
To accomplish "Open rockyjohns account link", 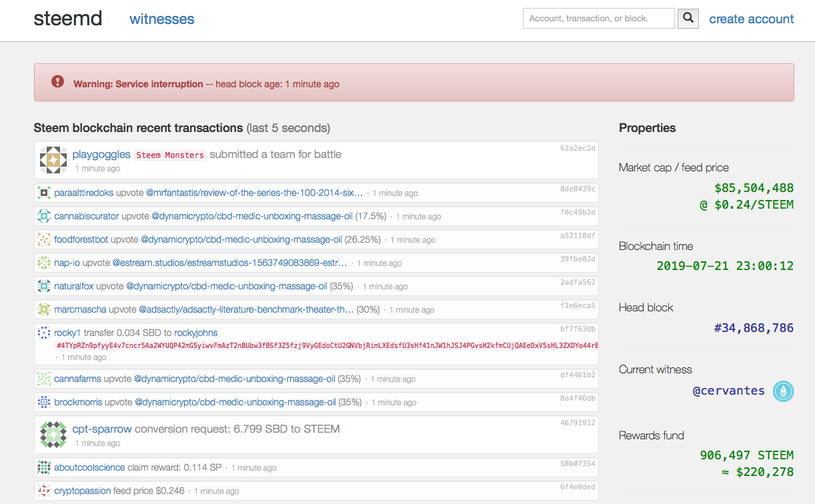I will pos(196,333).
